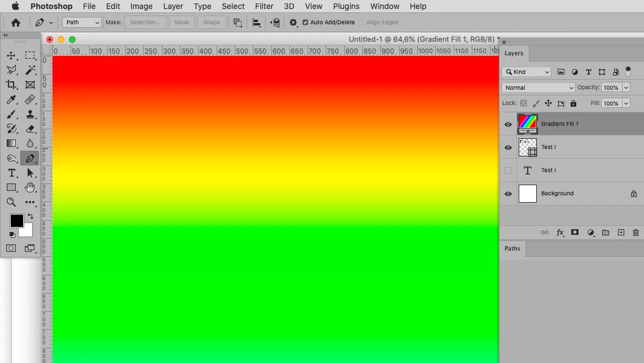The width and height of the screenshot is (644, 363).
Task: Enable the Align Edges checkbox
Action: [361, 23]
